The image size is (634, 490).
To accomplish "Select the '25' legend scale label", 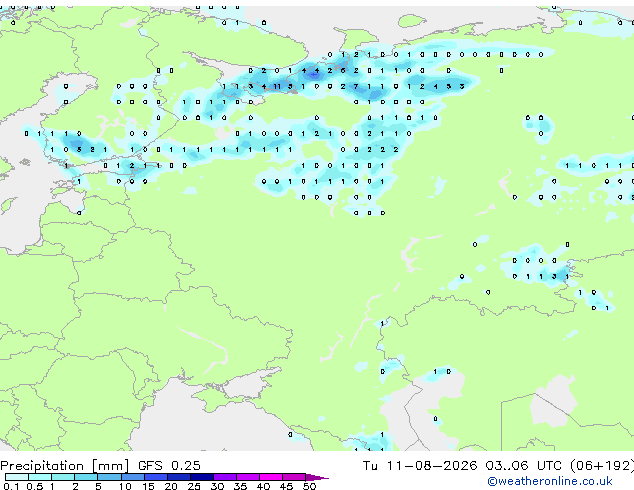I will point(194,486).
